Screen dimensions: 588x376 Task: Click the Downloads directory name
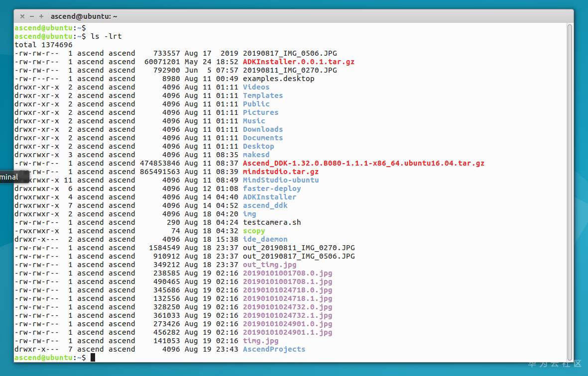(263, 130)
